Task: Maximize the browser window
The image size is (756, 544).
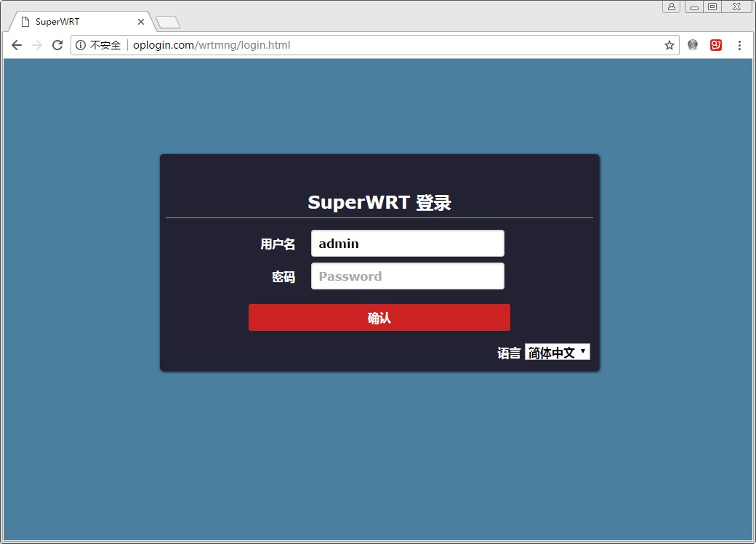Action: point(712,7)
